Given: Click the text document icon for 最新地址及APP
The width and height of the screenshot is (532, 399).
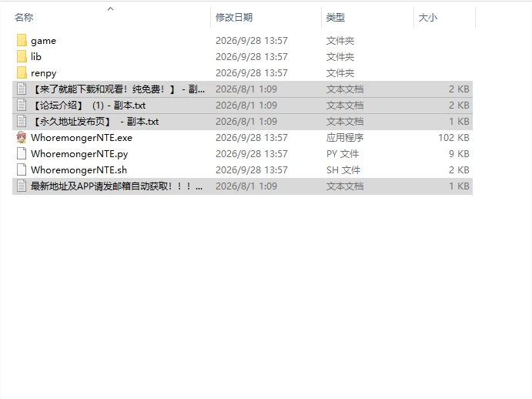Looking at the screenshot, I should (22, 186).
